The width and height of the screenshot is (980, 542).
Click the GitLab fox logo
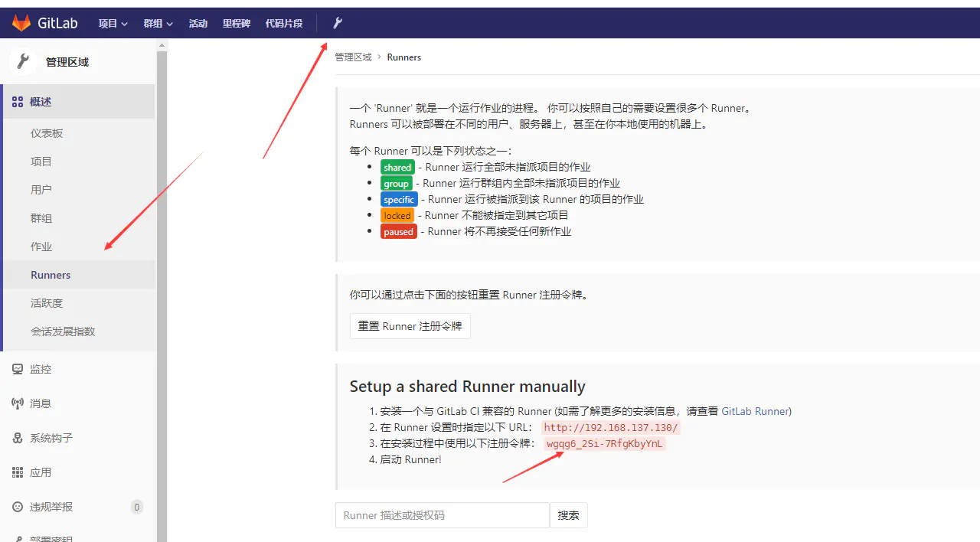pos(21,23)
